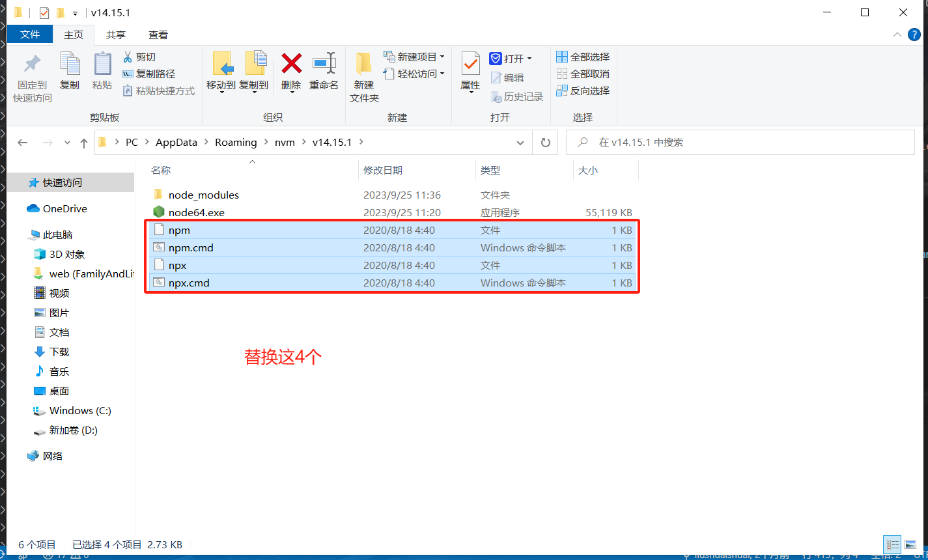Select the node_modules folder
The width and height of the screenshot is (928, 560).
click(x=203, y=195)
